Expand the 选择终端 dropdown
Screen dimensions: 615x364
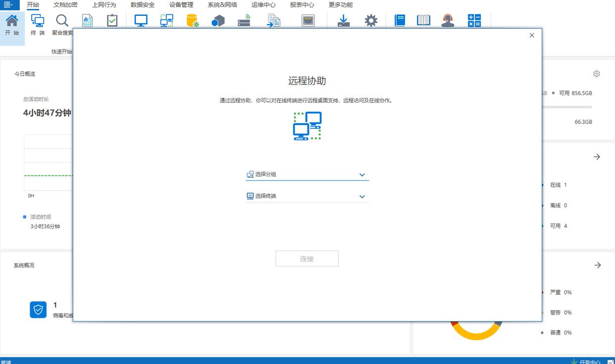(x=307, y=196)
